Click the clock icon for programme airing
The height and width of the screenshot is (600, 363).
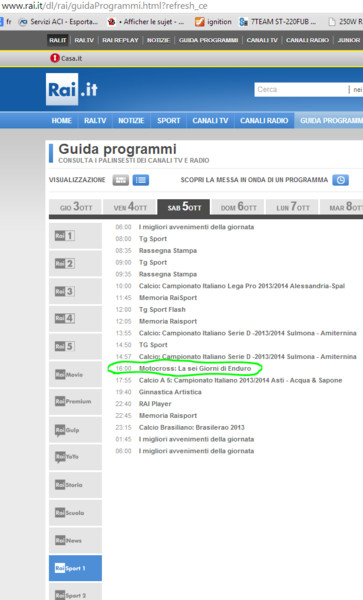point(340,180)
